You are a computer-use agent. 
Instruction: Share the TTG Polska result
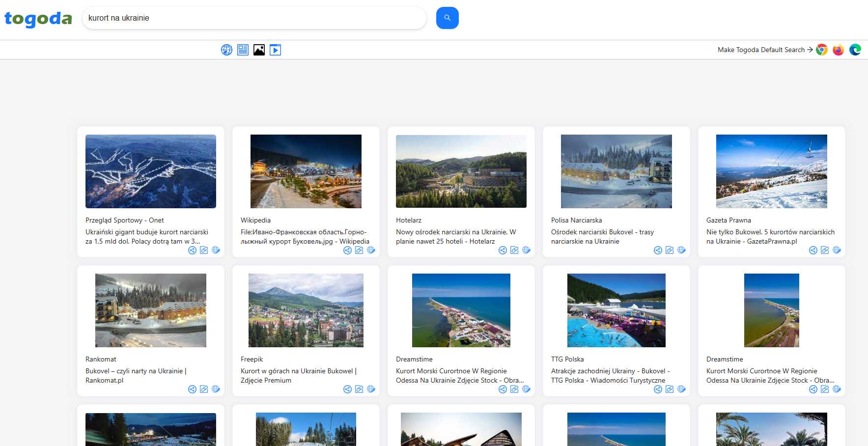coord(658,389)
